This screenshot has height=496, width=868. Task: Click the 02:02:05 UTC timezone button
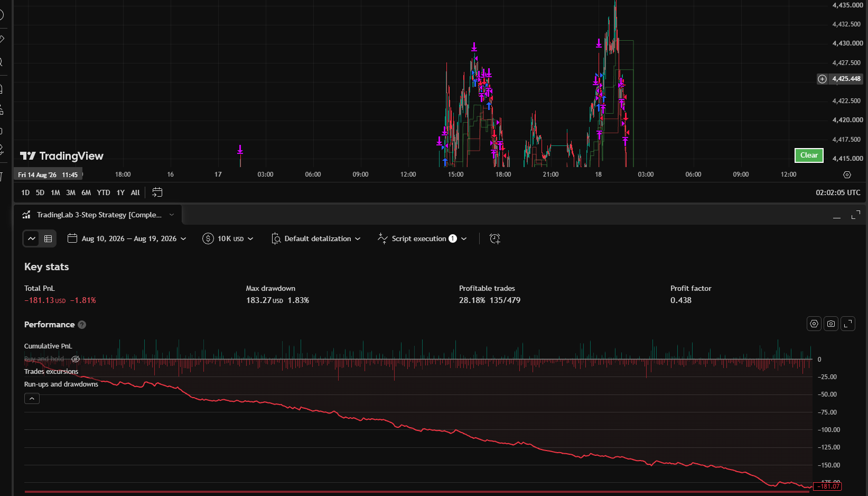(838, 192)
